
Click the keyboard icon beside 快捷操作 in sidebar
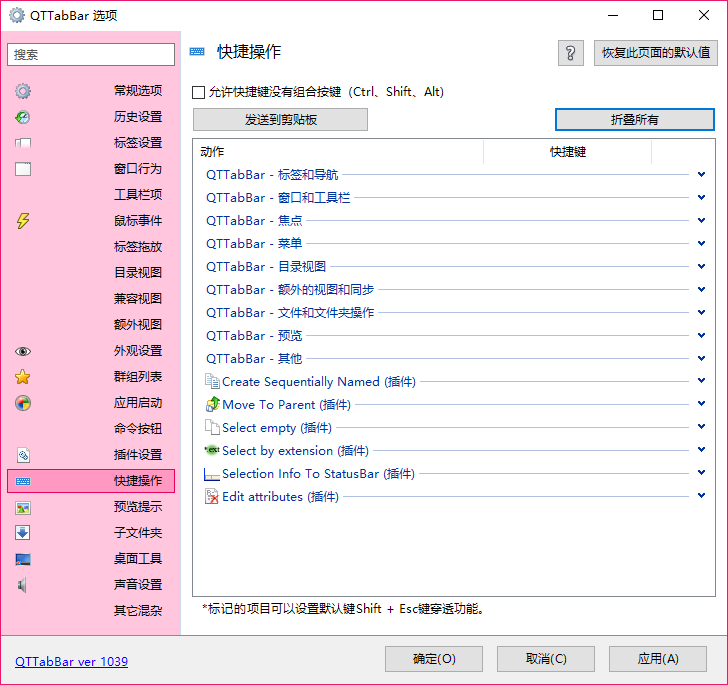pyautogui.click(x=23, y=481)
